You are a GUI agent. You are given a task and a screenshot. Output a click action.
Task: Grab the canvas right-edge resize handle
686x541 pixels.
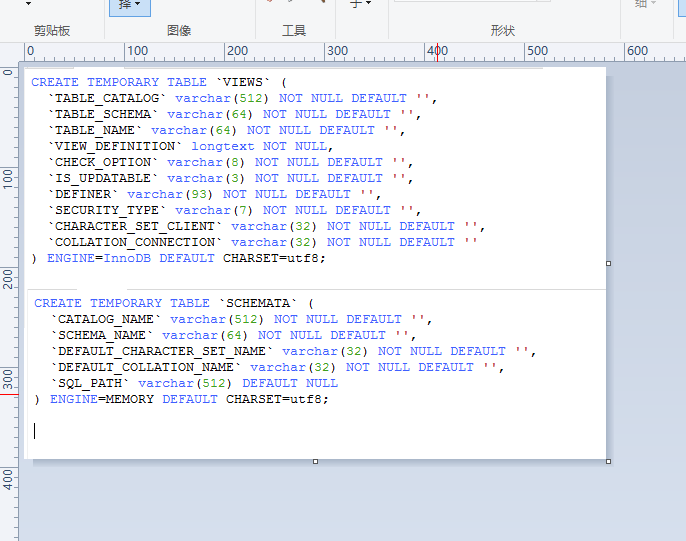point(609,263)
